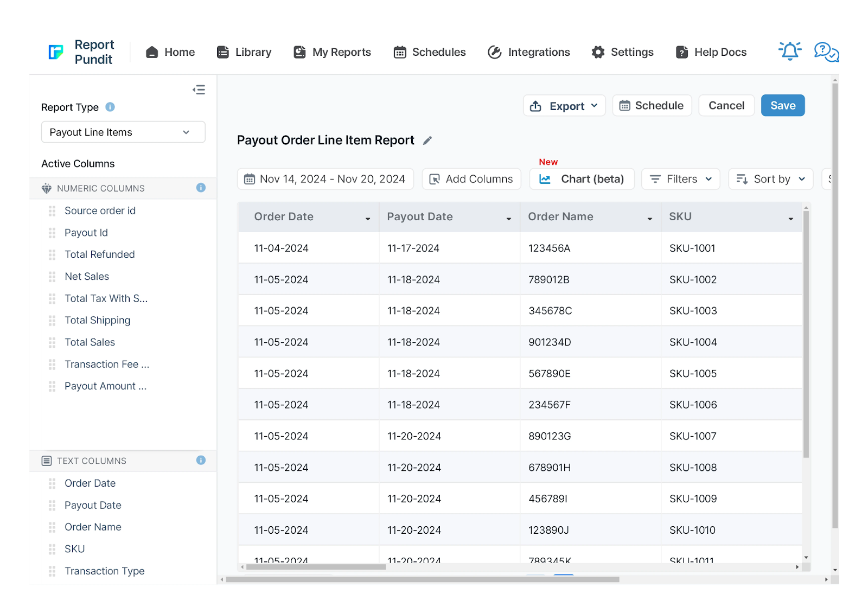
Task: Click the drag handle beside Payout Id
Action: pyautogui.click(x=52, y=233)
